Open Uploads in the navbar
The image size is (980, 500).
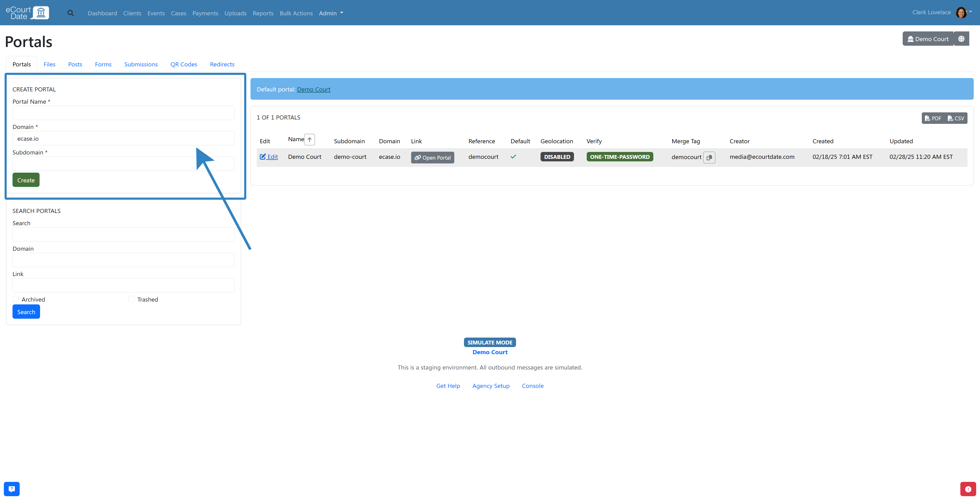(236, 13)
